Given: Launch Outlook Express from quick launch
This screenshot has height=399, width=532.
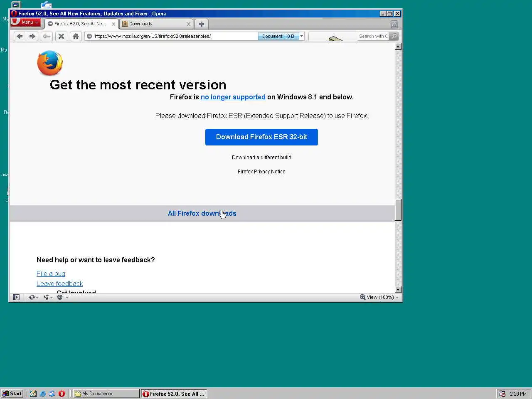Looking at the screenshot, I should coord(52,394).
